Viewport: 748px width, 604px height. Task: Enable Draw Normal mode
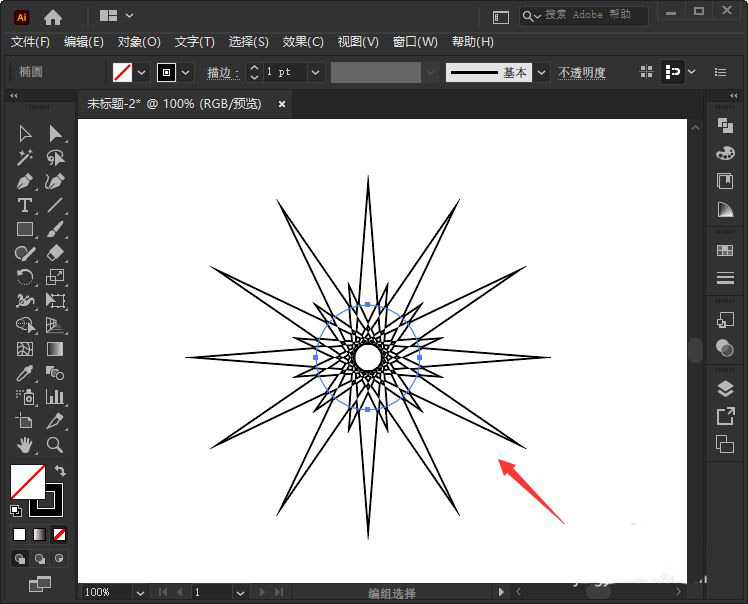20,559
